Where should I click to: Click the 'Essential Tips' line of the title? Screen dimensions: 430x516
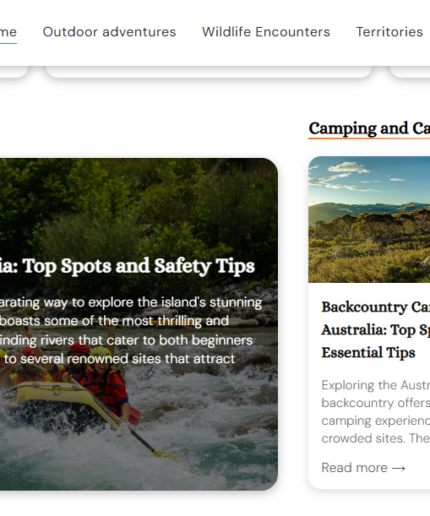368,352
